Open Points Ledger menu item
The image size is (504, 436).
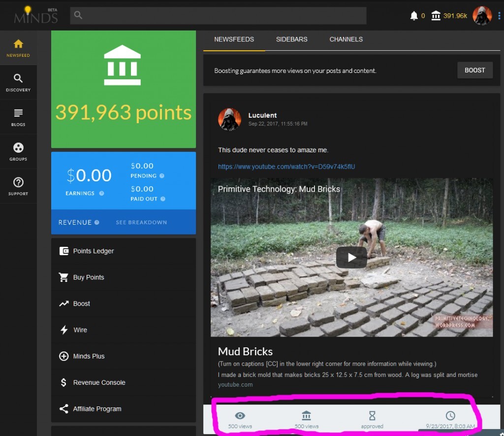93,251
